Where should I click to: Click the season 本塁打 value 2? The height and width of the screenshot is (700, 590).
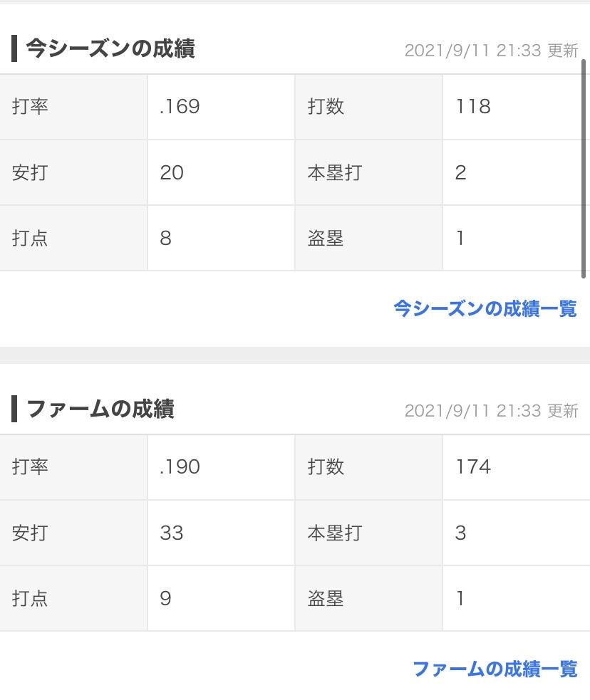pos(460,172)
